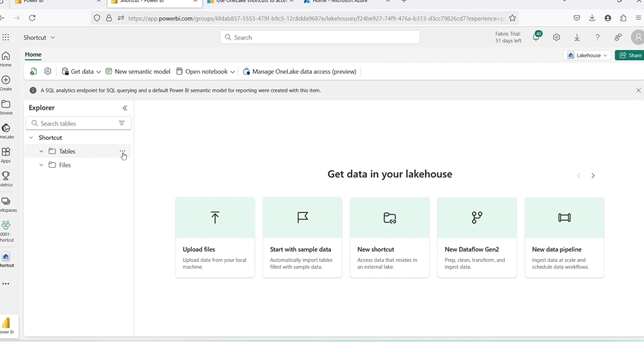The image size is (644, 342).
Task: Open Tables folder more options ellipsis
Action: (x=123, y=151)
